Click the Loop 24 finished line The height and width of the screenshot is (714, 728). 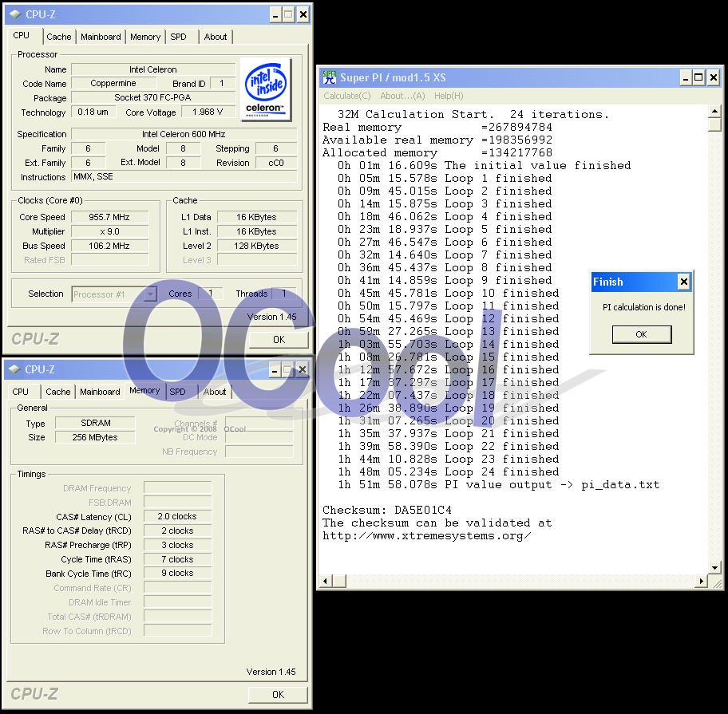(x=448, y=471)
